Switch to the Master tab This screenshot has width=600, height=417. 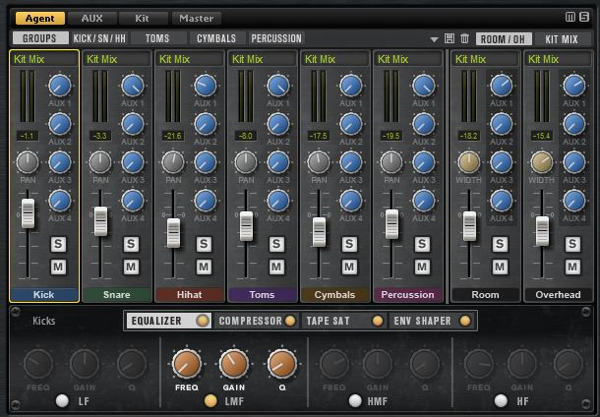point(196,18)
